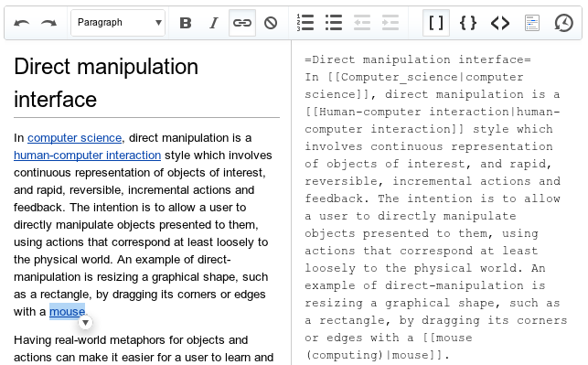588x365 pixels.
Task: Apply italic formatting
Action: click(x=214, y=23)
